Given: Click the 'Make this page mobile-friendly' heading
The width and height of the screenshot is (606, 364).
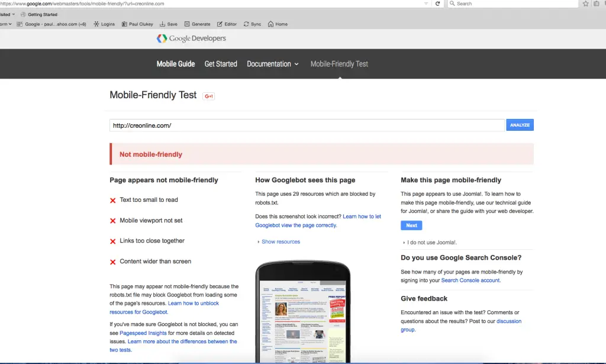Looking at the screenshot, I should click(x=451, y=180).
